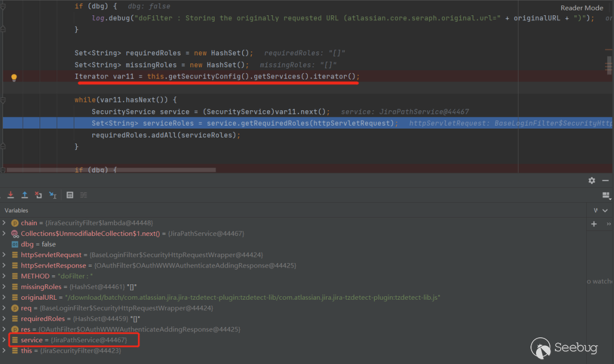
Task: Expand the missingRoles variable node
Action: coord(4,287)
